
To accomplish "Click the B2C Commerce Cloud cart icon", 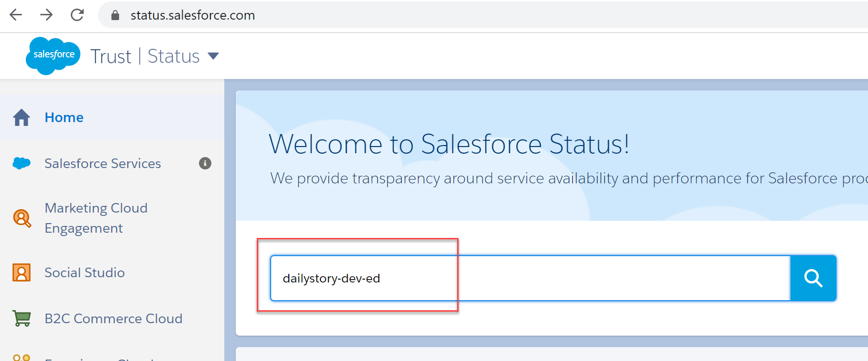I will tap(22, 318).
